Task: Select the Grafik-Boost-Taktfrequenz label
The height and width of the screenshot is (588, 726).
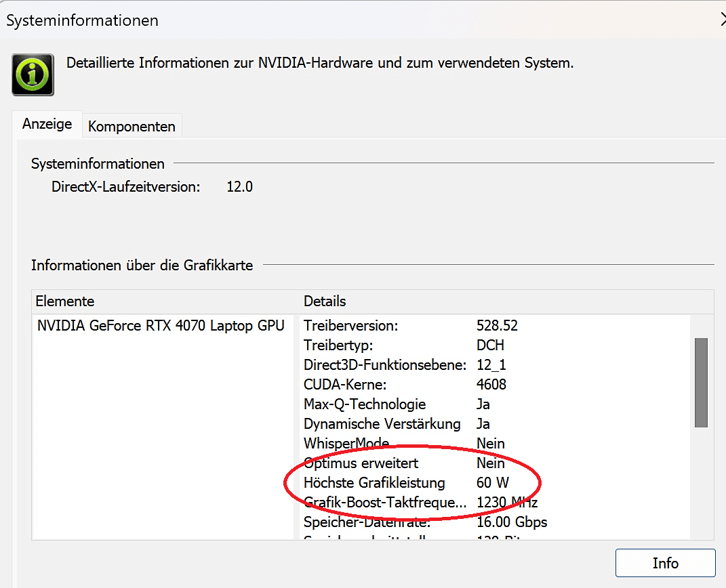Action: point(385,503)
